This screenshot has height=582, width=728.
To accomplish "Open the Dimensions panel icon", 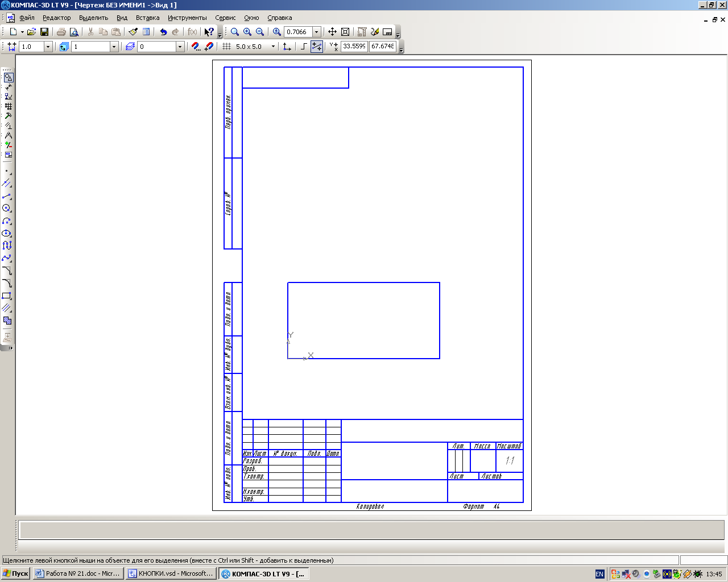I will (8, 87).
